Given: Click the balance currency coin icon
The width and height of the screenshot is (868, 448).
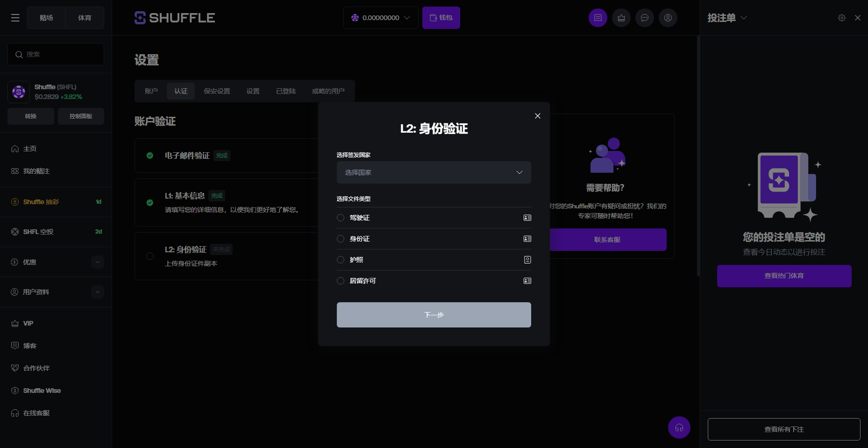Looking at the screenshot, I should 355,18.
